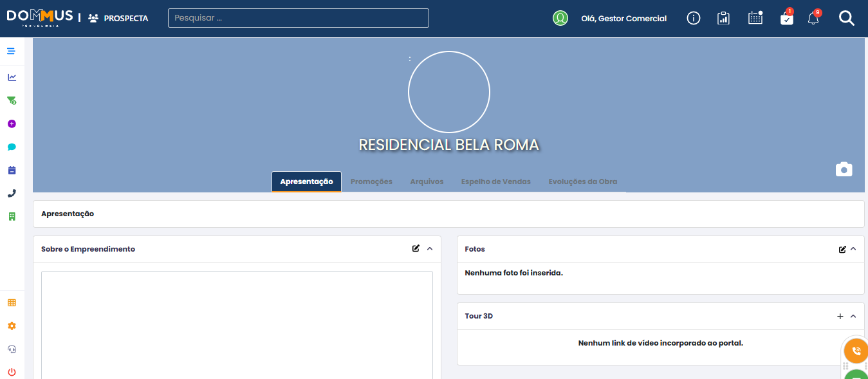Open the orange settings gear icon
Screen dimensions: 868x379
pos(12,326)
